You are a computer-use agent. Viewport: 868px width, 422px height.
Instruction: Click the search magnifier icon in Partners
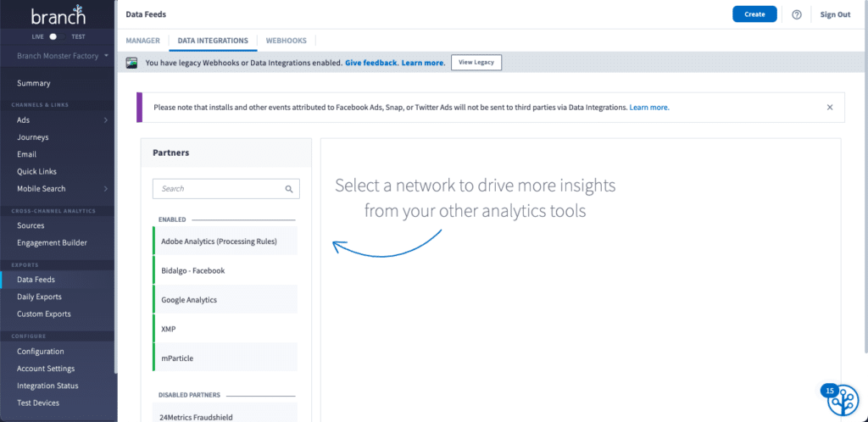click(x=289, y=189)
